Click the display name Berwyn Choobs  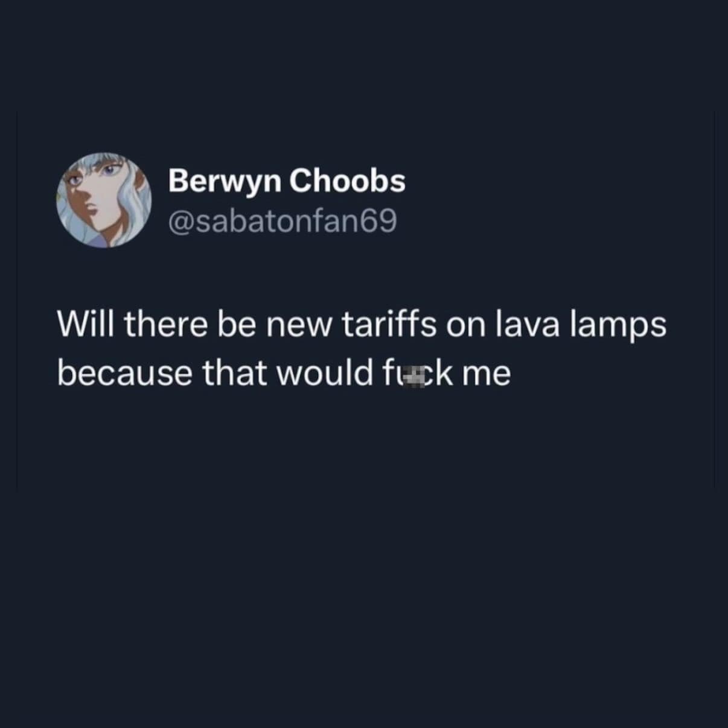coord(287,182)
